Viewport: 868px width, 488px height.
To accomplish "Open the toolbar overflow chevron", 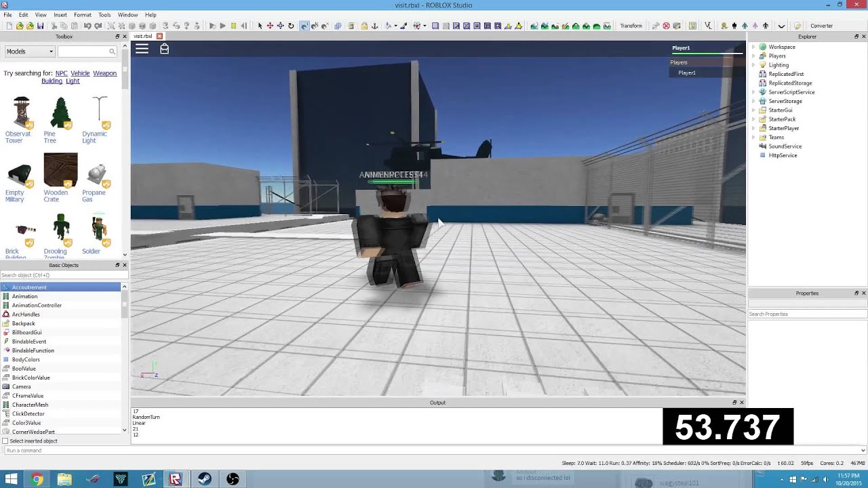I will click(x=781, y=26).
